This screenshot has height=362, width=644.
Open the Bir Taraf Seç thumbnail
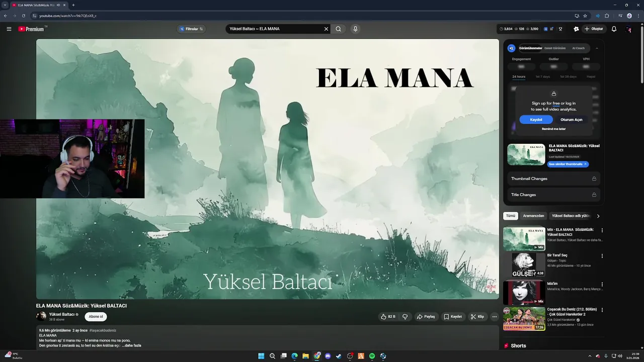pyautogui.click(x=524, y=265)
